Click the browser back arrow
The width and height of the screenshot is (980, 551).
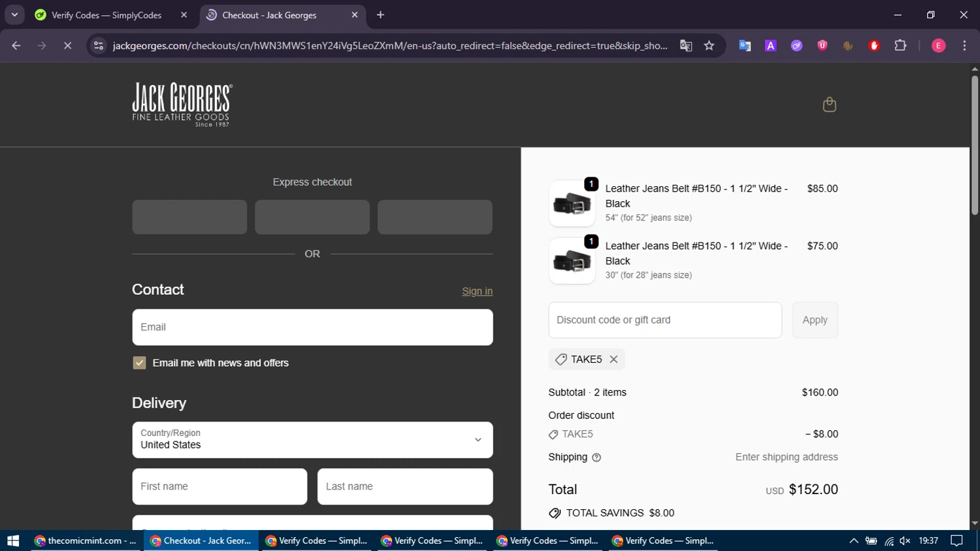[x=16, y=45]
